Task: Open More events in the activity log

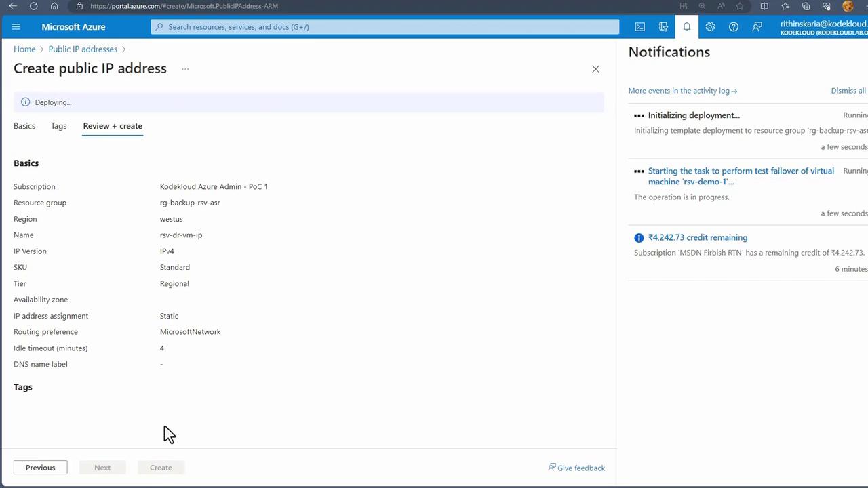Action: tap(682, 91)
